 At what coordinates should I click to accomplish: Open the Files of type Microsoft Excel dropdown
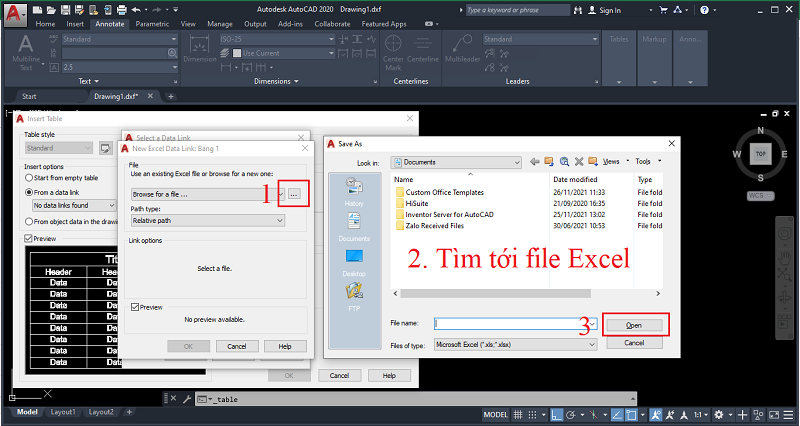[515, 345]
